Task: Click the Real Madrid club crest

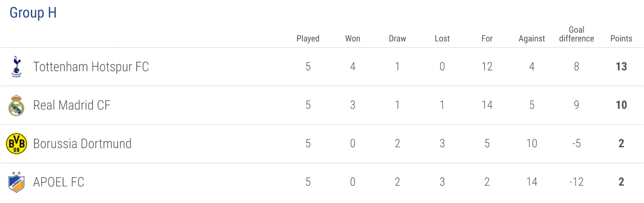Action: pos(17,105)
